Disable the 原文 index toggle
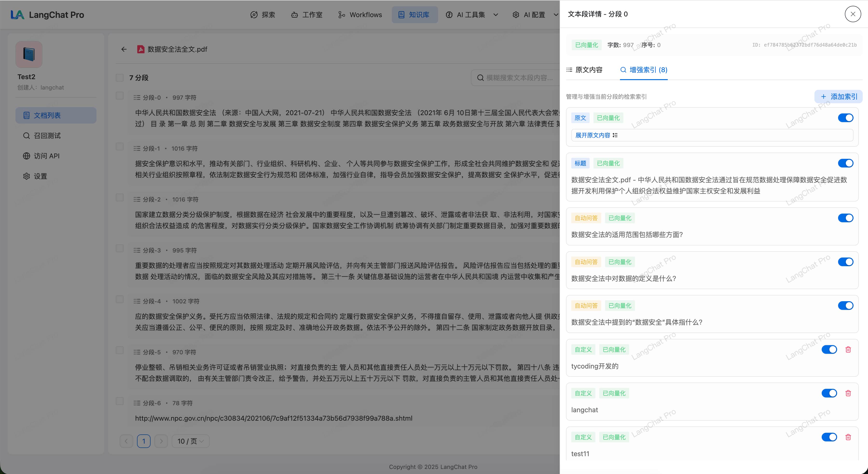 pyautogui.click(x=845, y=118)
